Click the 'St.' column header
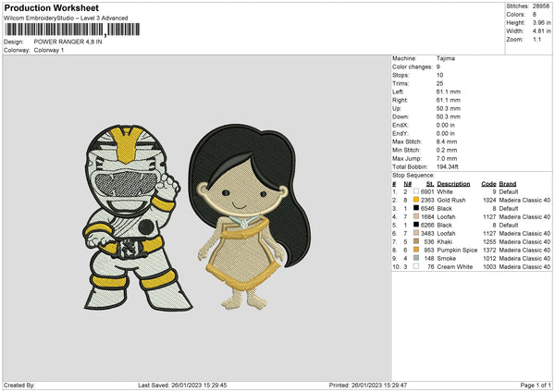555x392 pixels. tap(430, 184)
